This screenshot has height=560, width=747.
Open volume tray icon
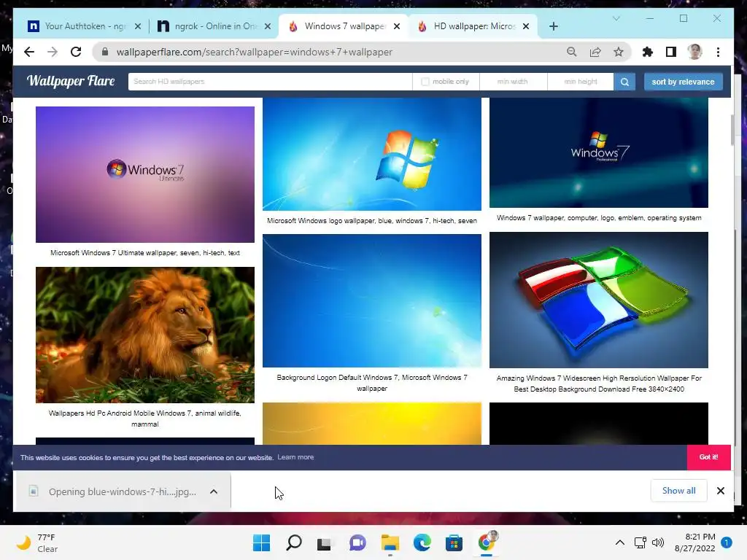[x=658, y=542]
